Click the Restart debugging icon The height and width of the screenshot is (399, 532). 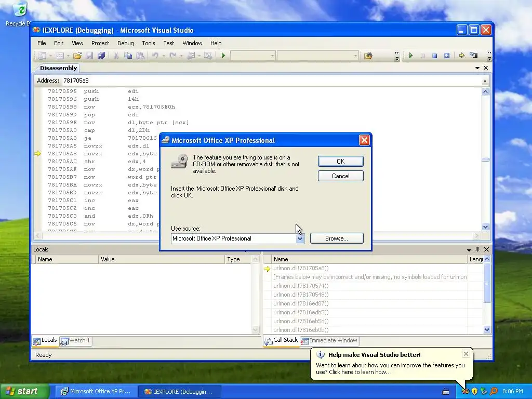[x=447, y=55]
